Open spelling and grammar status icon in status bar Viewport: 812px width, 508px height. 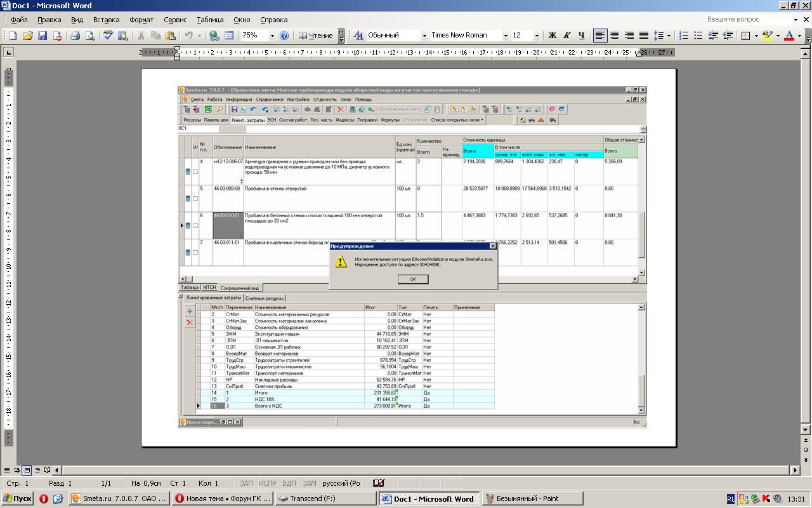379,483
